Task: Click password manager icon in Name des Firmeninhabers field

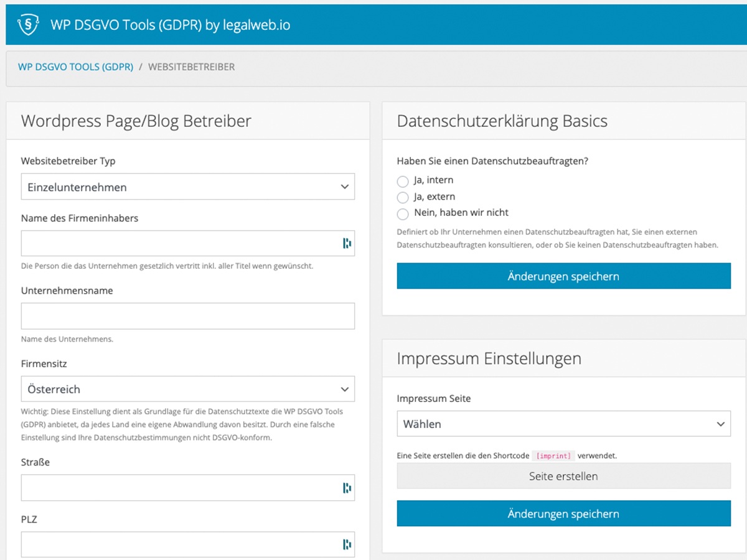Action: point(347,243)
